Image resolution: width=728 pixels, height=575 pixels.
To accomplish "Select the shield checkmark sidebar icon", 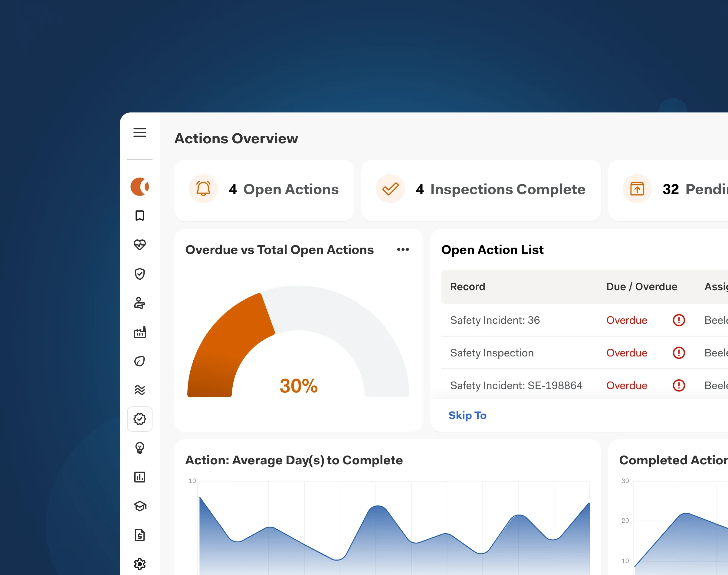I will point(139,274).
